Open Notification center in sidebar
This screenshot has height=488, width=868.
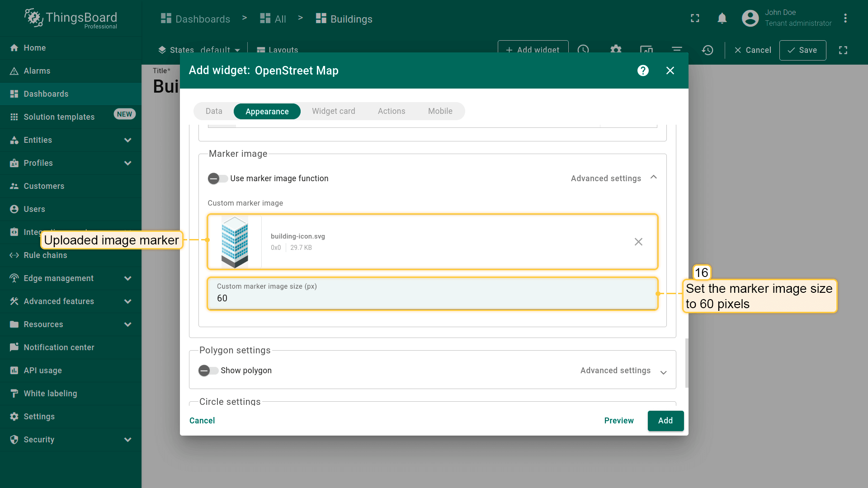click(x=59, y=347)
